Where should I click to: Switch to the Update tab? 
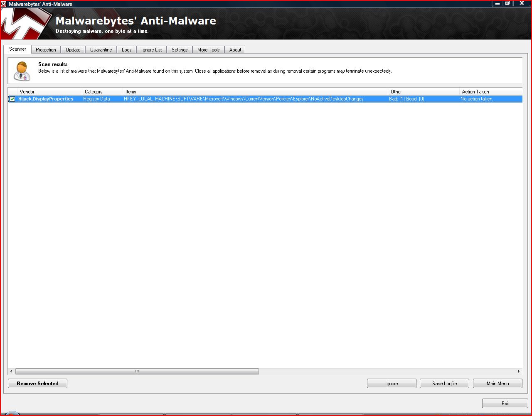tap(73, 50)
